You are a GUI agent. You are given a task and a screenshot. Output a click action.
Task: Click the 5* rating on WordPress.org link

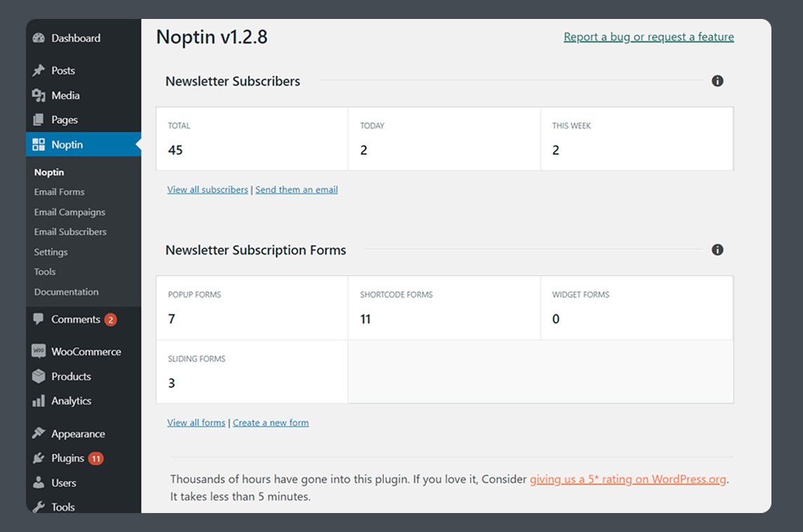(628, 479)
